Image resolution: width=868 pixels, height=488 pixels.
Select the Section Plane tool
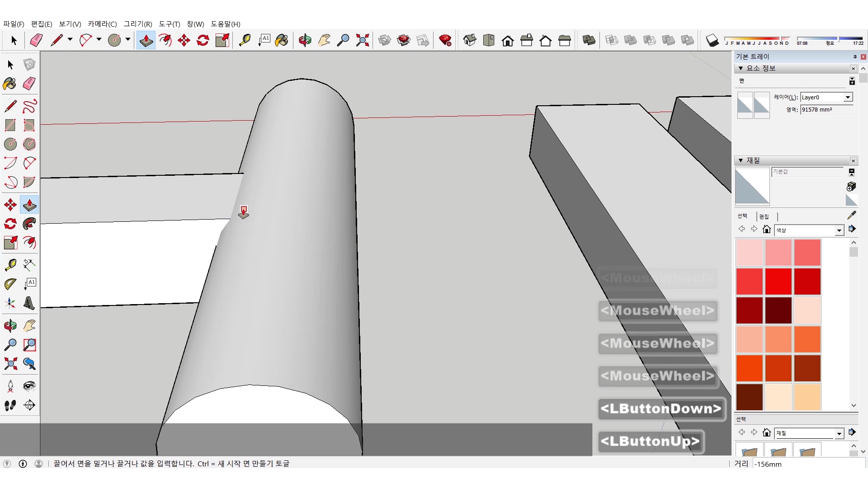pyautogui.click(x=29, y=405)
